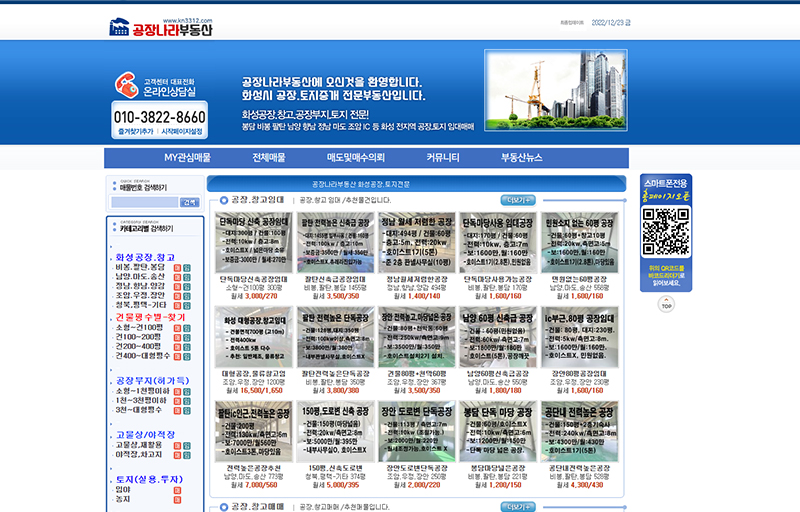This screenshot has height=512, width=800.
Task: Click the round TOP button under QR panel
Action: [x=666, y=304]
